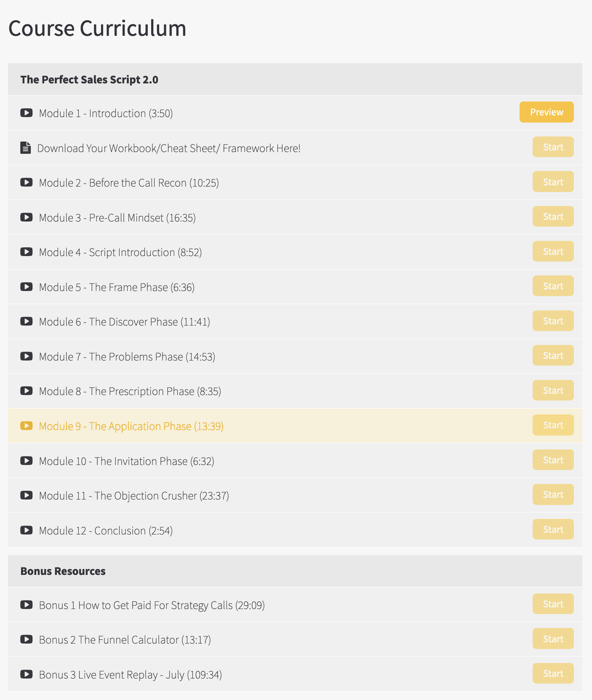Click the video icon next to Module 11
This screenshot has height=700, width=592.
pos(27,495)
